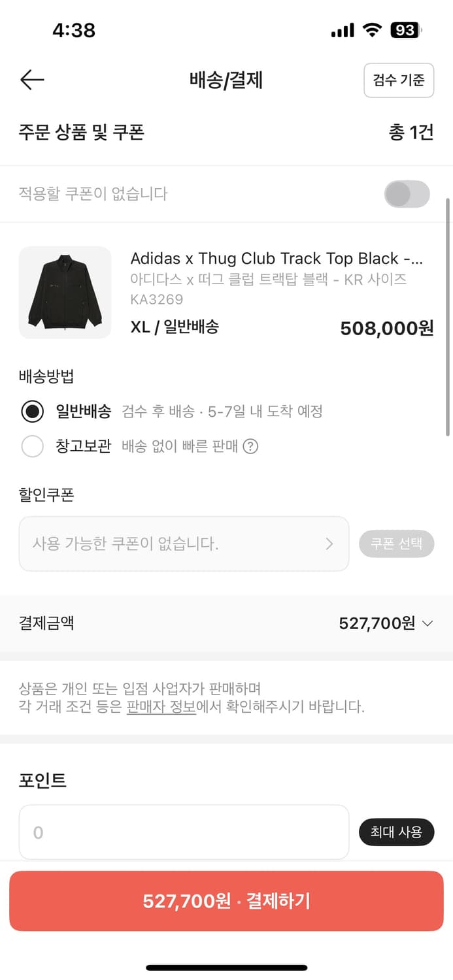The height and width of the screenshot is (980, 453).
Task: Tap the 검수 기준 button
Action: tap(399, 80)
